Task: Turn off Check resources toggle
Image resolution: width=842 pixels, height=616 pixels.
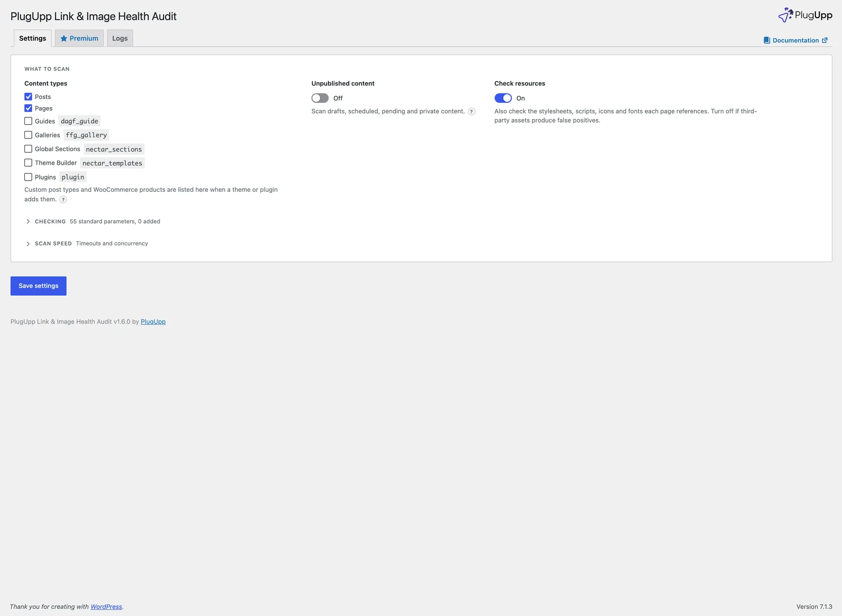Action: point(503,98)
